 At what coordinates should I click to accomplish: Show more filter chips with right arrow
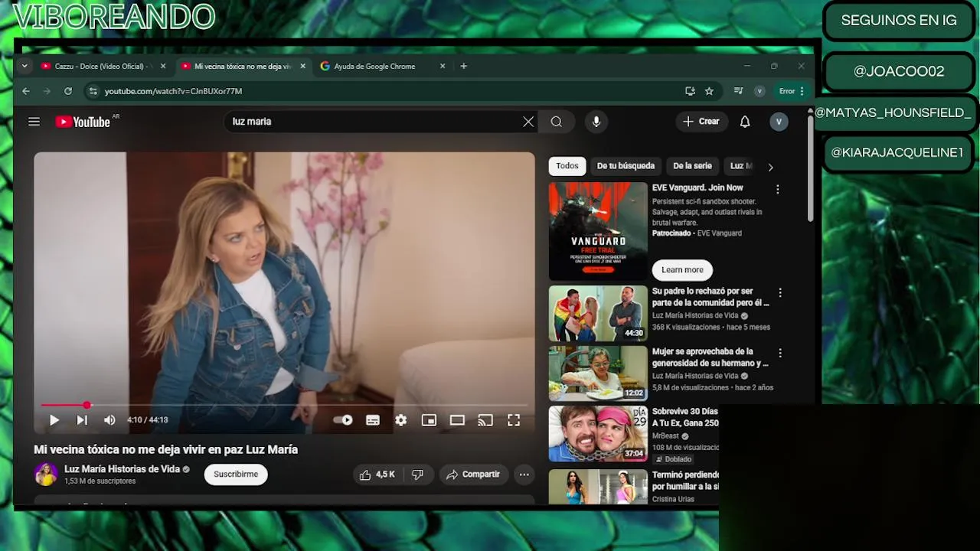[770, 167]
